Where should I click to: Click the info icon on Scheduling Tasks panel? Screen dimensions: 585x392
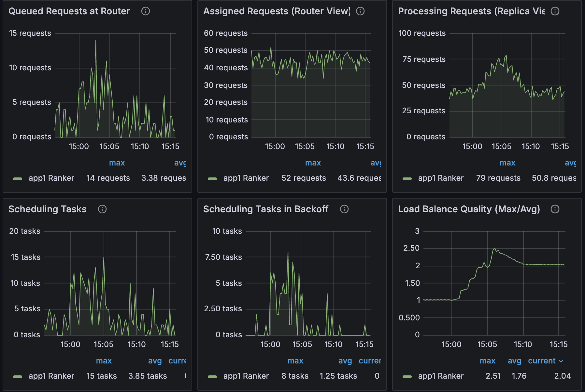click(102, 209)
